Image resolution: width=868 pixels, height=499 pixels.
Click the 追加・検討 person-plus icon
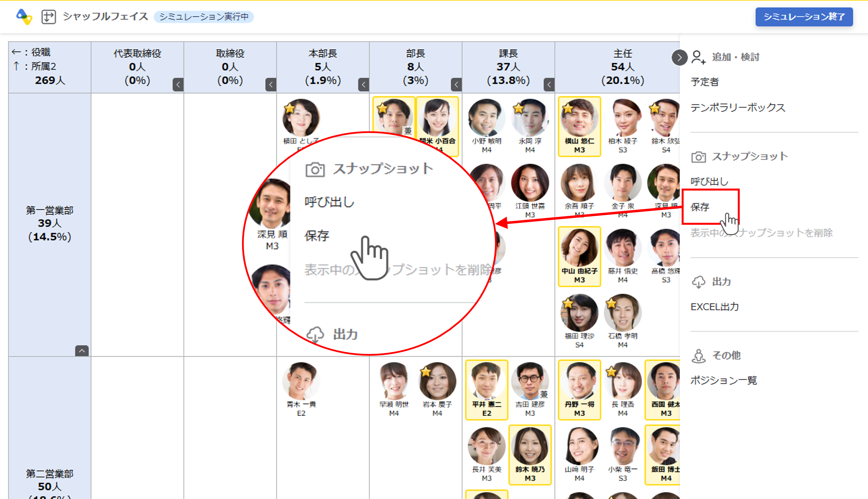698,57
